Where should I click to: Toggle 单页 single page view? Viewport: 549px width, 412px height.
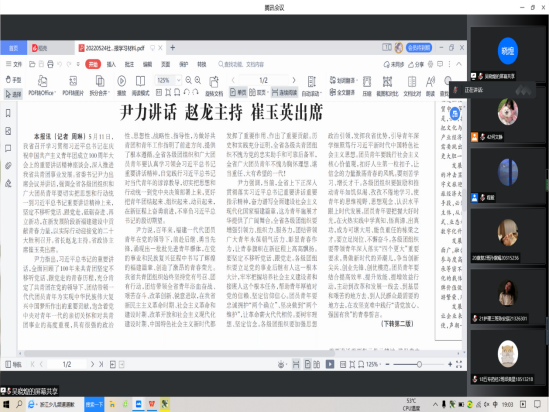point(238,92)
